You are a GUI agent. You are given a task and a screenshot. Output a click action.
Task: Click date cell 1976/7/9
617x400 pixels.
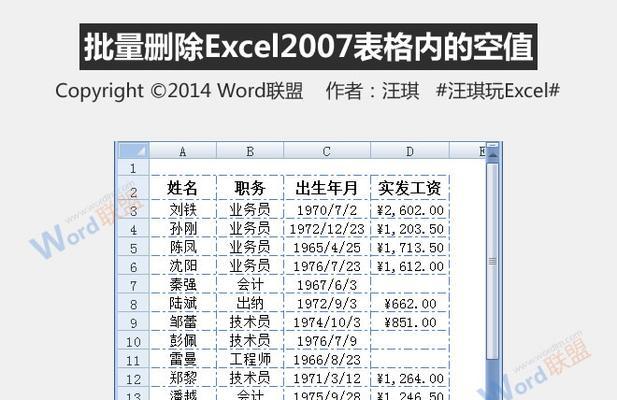coord(327,341)
